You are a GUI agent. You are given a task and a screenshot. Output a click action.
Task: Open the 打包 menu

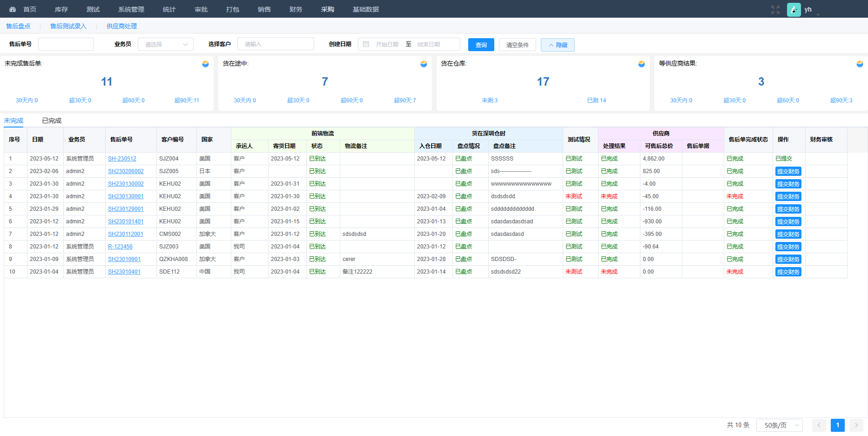(x=233, y=9)
